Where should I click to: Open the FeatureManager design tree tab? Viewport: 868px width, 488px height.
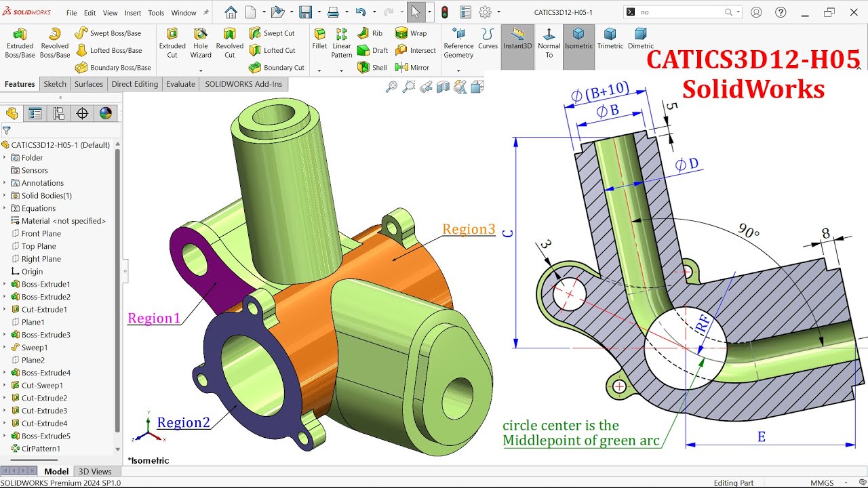pos(12,113)
